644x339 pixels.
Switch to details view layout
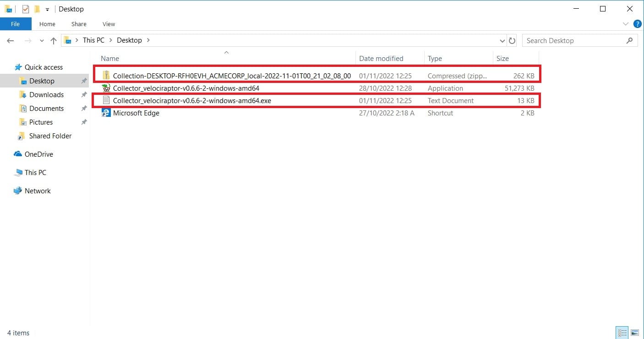622,333
